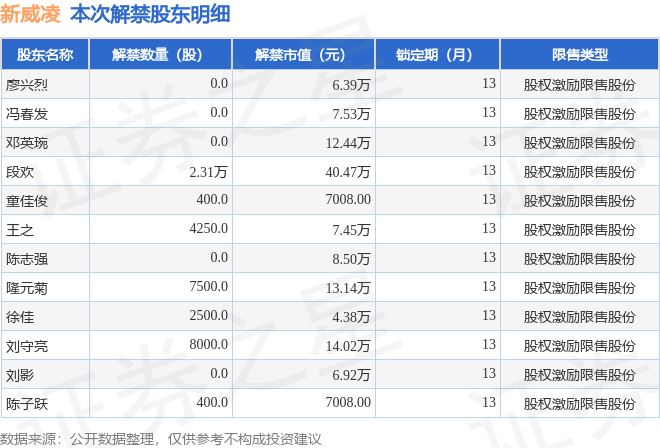Select shareholder name 陈子跃
The image size is (660, 448).
(x=27, y=404)
